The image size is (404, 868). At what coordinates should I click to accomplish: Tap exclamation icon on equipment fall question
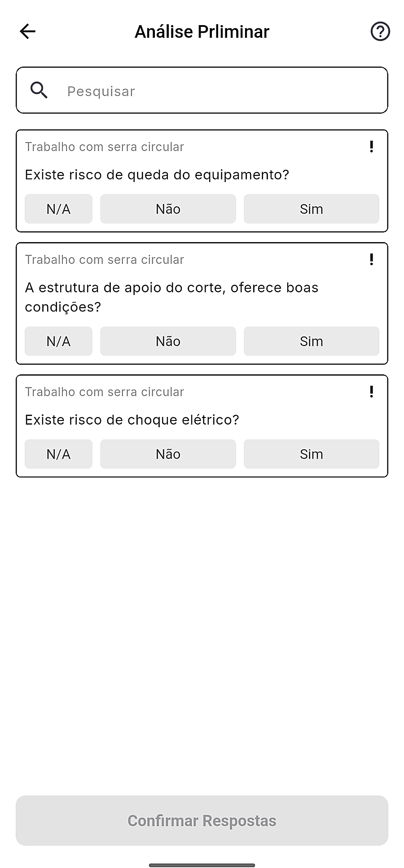click(371, 147)
